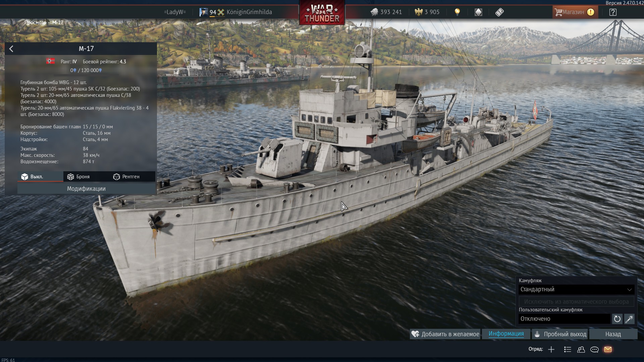Switch to the Броня armor view tab
This screenshot has width=644, height=362.
(x=86, y=177)
